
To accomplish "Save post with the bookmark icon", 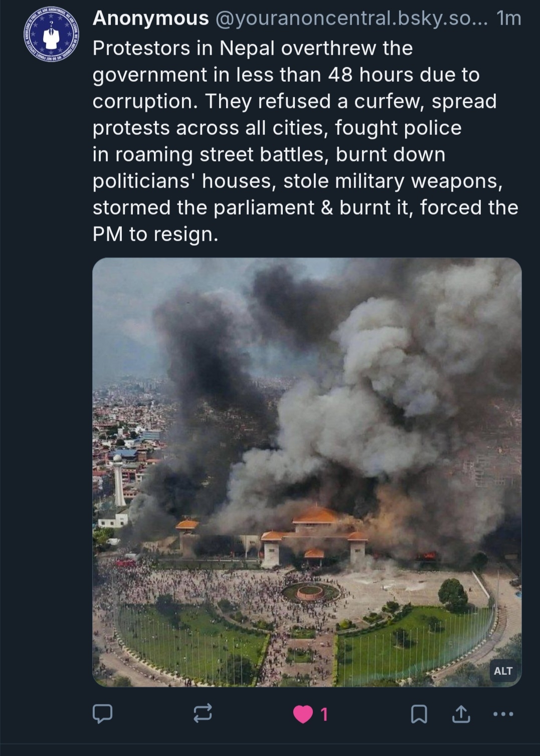I will 419,714.
